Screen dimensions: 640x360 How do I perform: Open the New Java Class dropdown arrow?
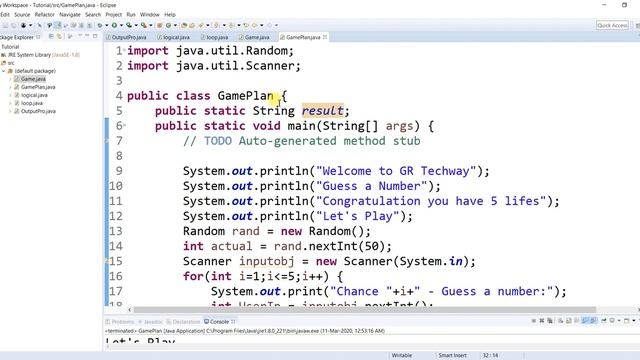(x=175, y=25)
